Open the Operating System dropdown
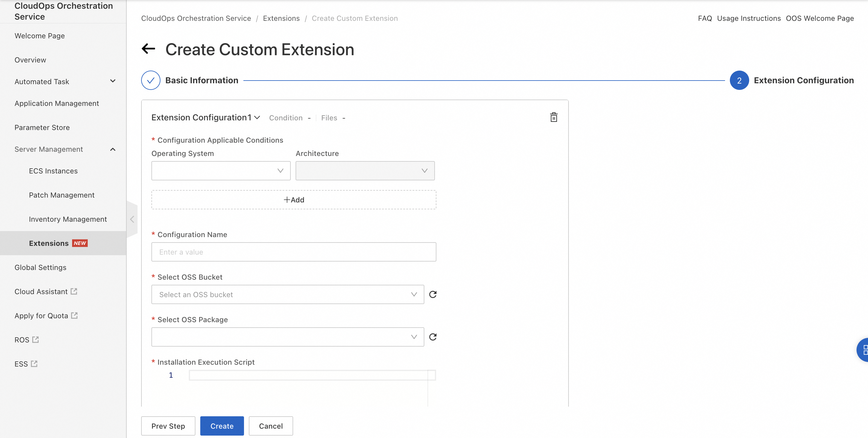Screen dimensions: 868x438 point(221,171)
